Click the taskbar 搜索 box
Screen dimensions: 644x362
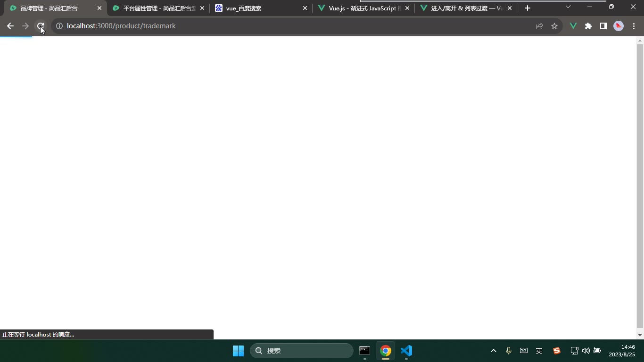pos(302,351)
